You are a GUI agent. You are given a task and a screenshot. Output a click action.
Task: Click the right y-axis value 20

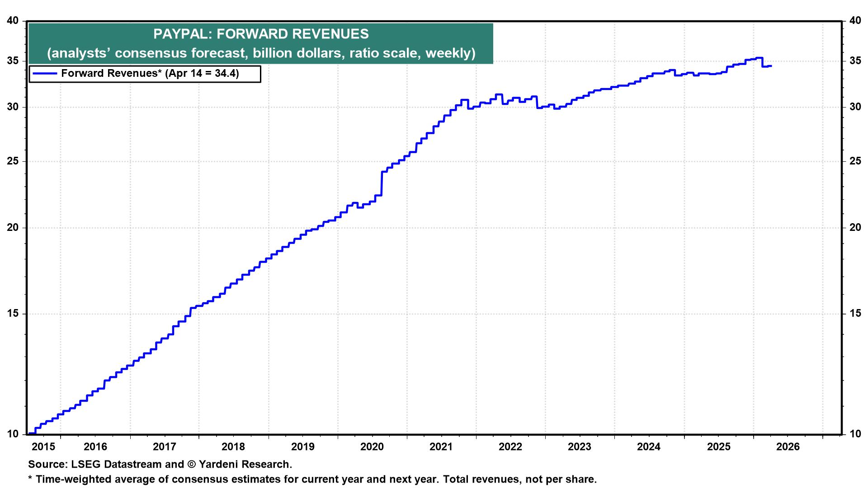855,228
